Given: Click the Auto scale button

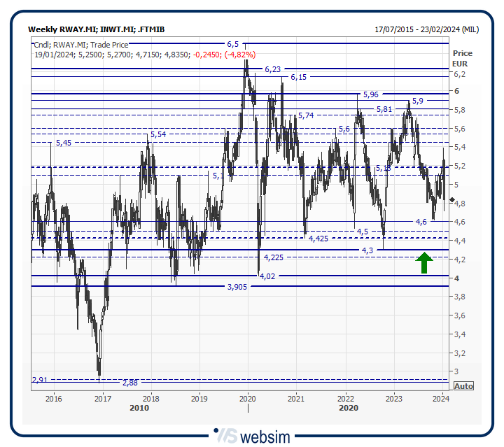Looking at the screenshot, I should (463, 386).
